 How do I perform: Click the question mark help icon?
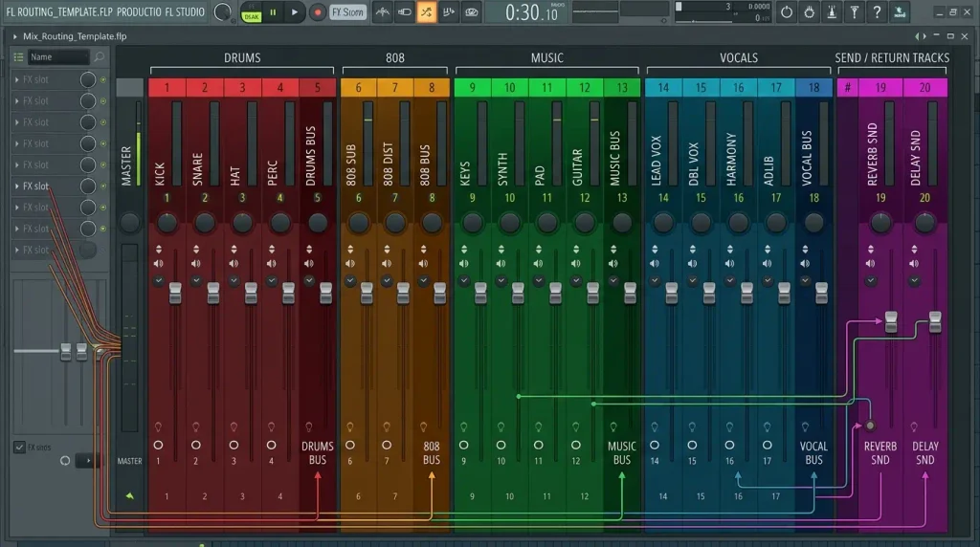coord(877,11)
